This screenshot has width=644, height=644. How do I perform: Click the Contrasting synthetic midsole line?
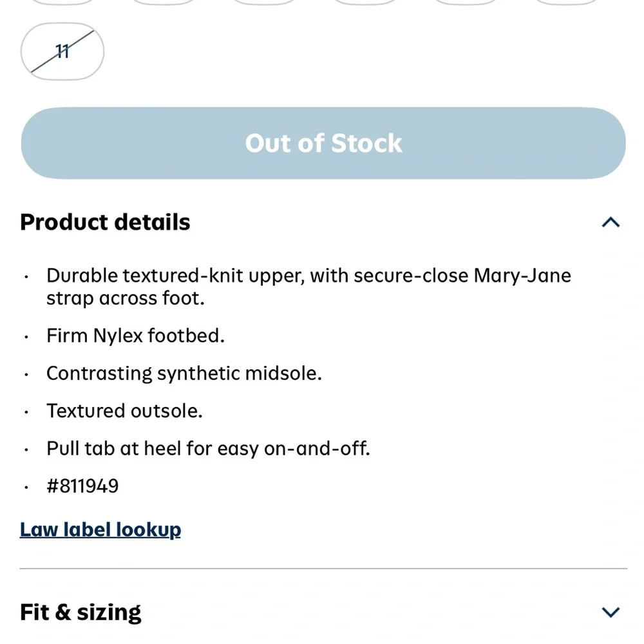[x=184, y=374]
